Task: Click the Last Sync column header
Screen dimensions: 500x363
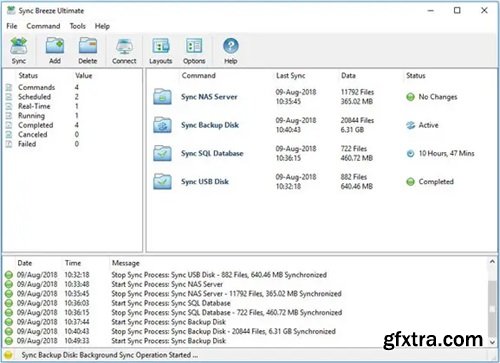Action: 290,76
